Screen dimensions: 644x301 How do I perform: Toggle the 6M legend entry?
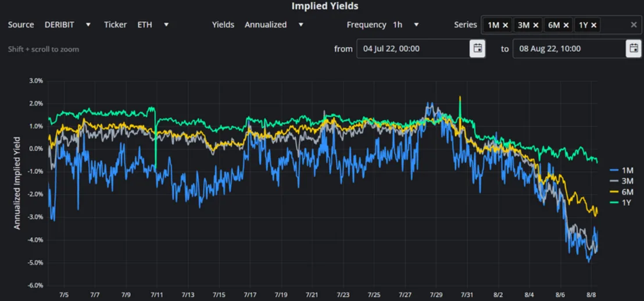pos(621,192)
